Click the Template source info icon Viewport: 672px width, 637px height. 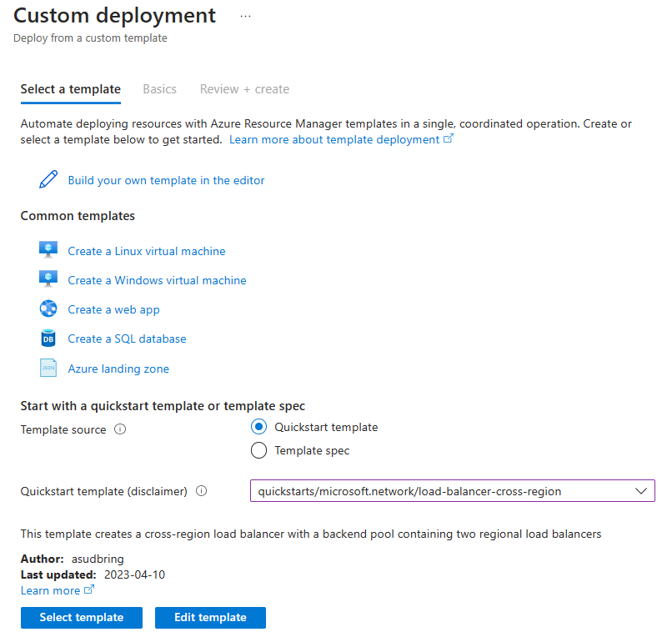point(120,430)
